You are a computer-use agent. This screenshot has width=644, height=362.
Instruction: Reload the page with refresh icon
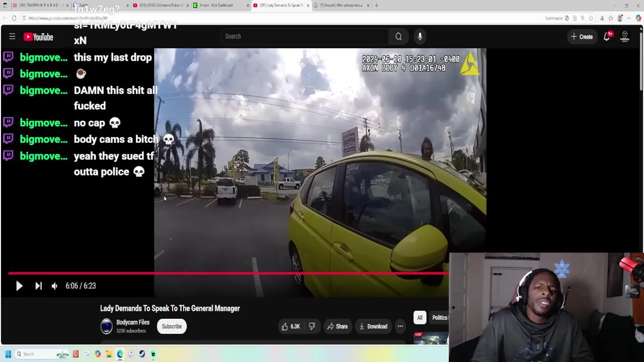tap(14, 18)
